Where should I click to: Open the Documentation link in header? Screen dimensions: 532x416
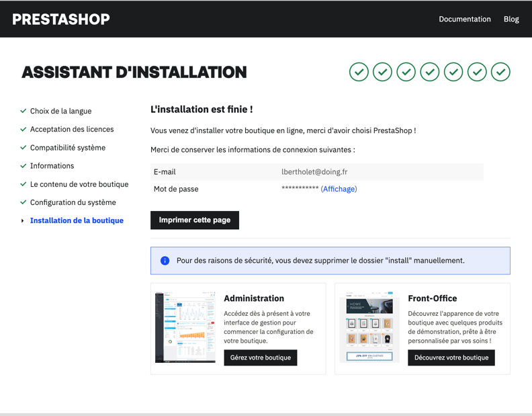tap(464, 19)
